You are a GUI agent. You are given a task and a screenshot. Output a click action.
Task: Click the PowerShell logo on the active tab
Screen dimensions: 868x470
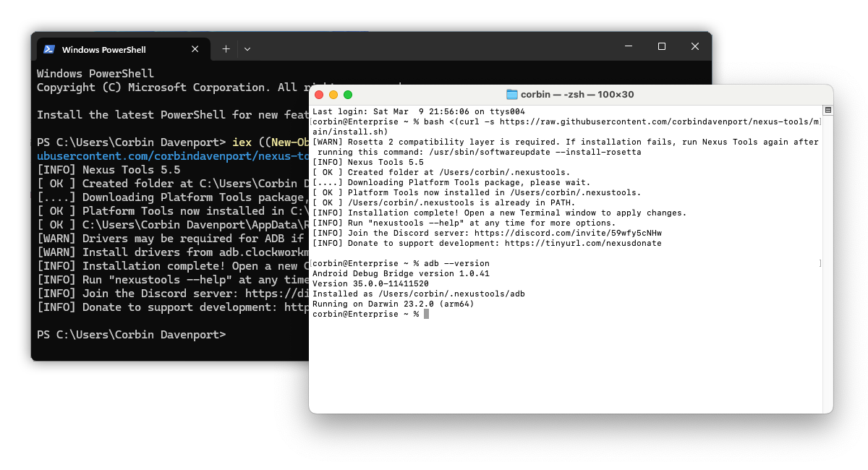(48, 49)
